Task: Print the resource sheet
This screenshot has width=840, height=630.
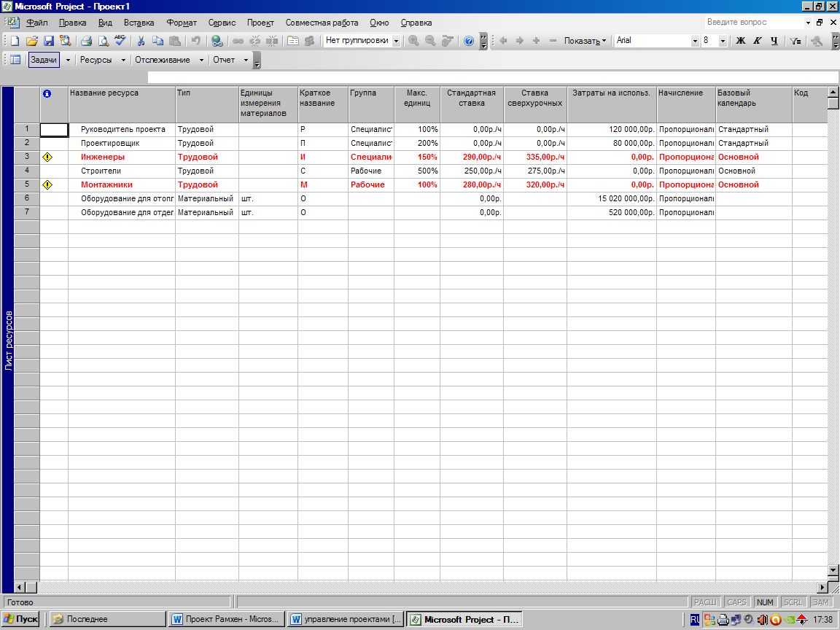Action: 86,41
